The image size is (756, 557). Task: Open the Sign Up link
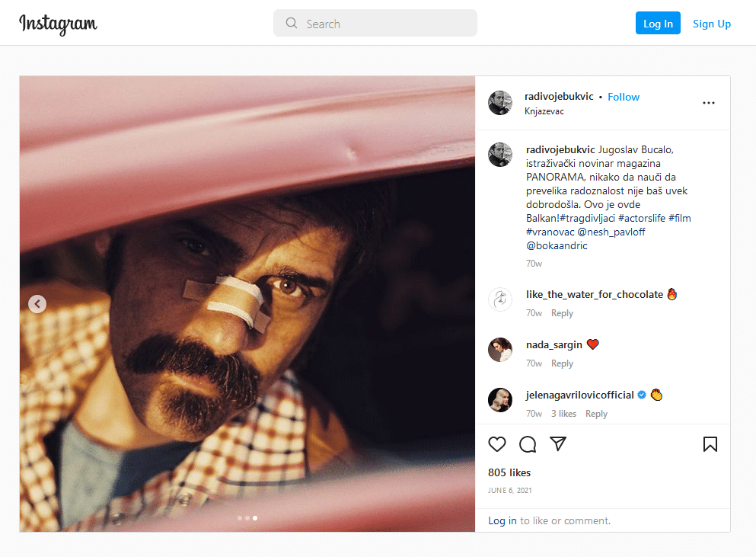(x=712, y=24)
